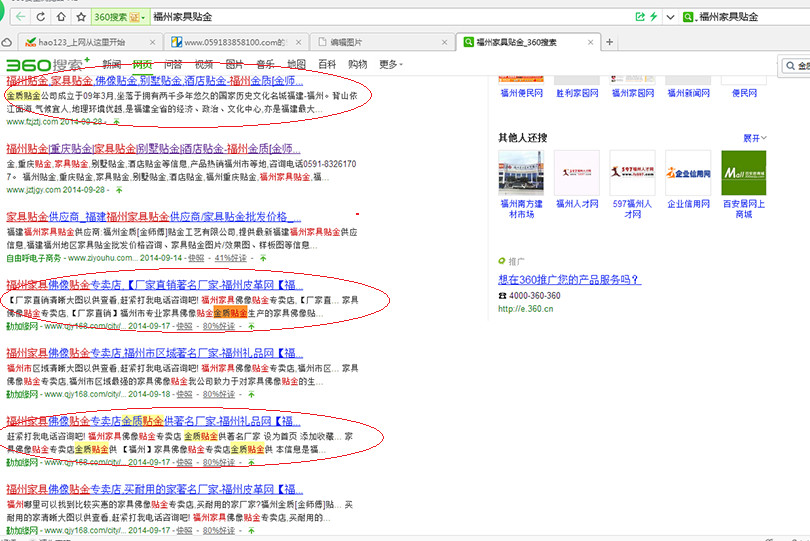Screen dimensions: 810x541
Task: Switch to the hao123 tab
Action: click(x=88, y=42)
